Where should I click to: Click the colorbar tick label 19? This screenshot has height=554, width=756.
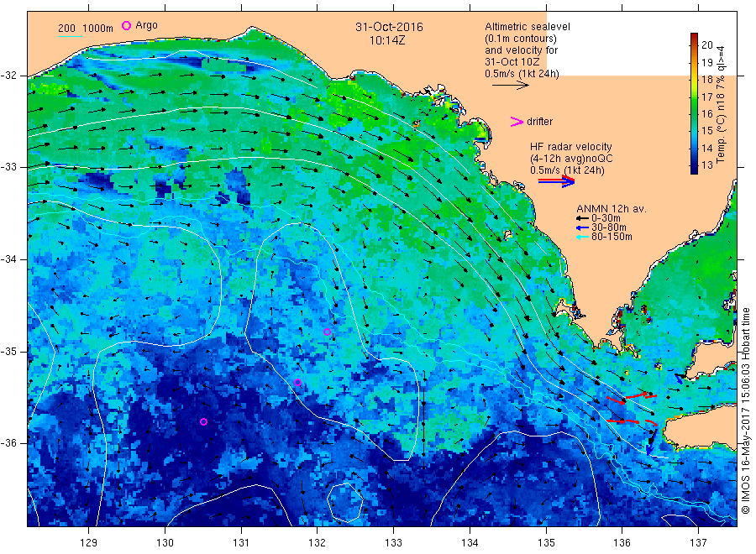pos(707,63)
